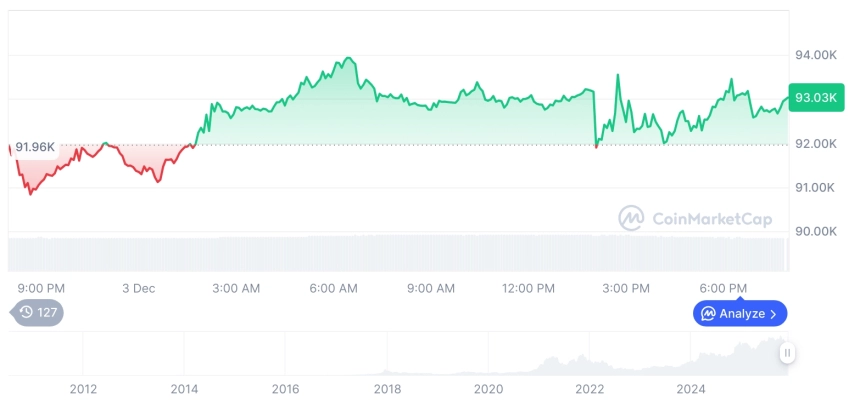Click the 2018 marker on overview timeline
The height and width of the screenshot is (401, 860).
pos(388,388)
